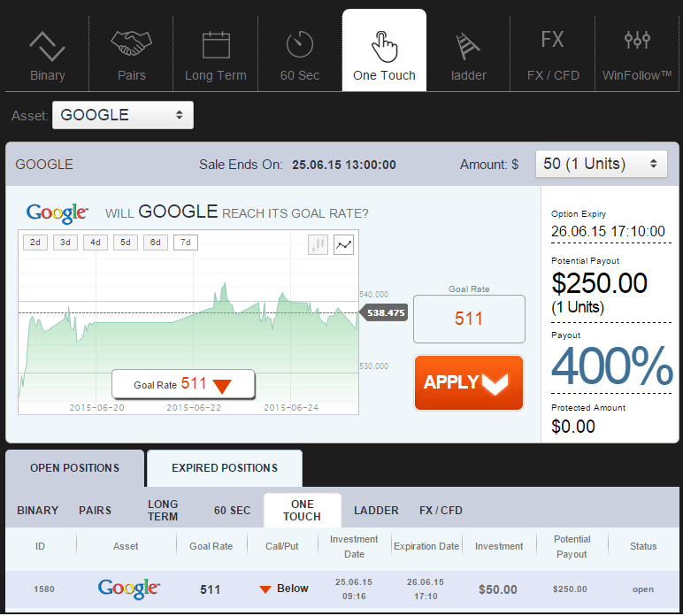Click the Status column header

click(x=643, y=546)
